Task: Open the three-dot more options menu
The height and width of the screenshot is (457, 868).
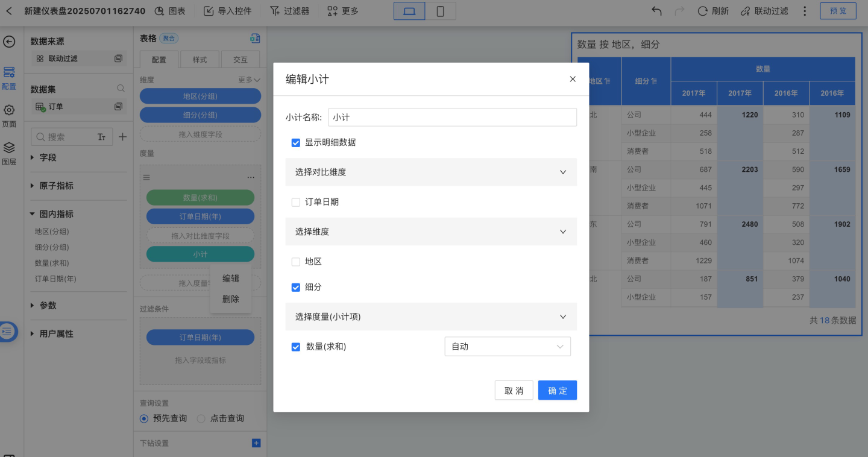Action: (x=805, y=11)
